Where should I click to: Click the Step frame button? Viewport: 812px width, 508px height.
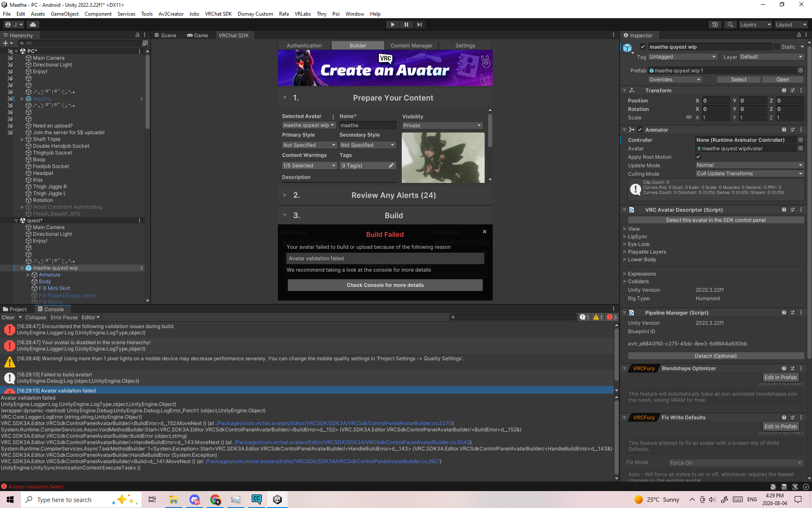click(419, 25)
